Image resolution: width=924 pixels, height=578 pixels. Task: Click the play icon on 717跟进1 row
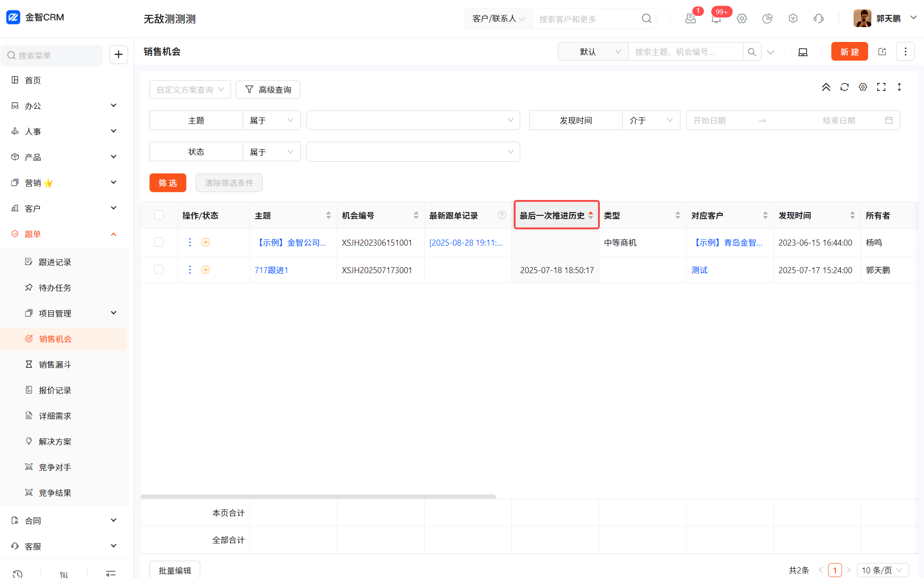point(205,270)
